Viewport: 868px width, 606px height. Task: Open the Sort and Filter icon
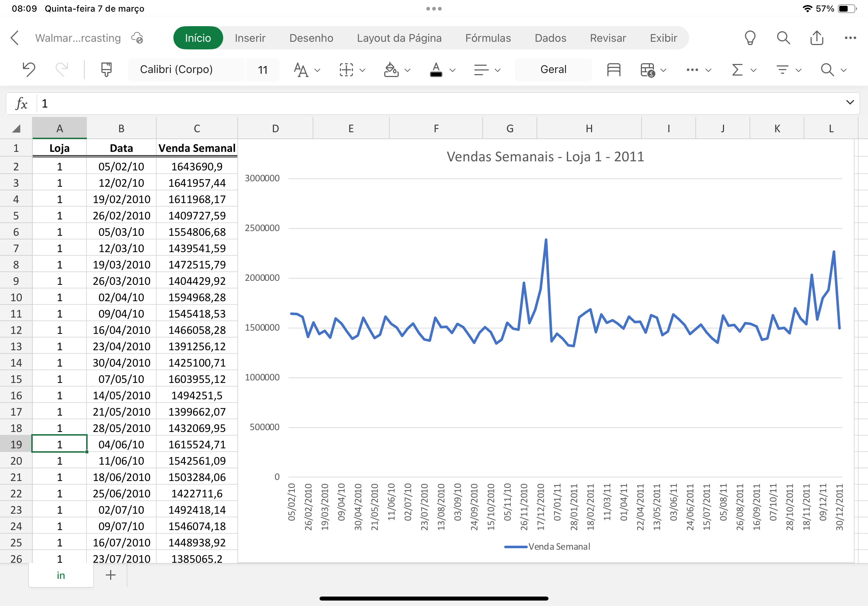pos(783,69)
